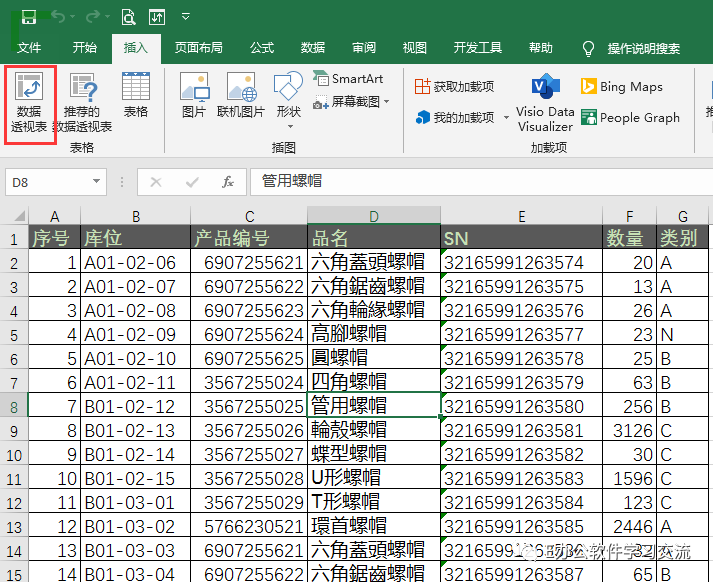Click 获取加载项 get add-ins button

(x=454, y=86)
